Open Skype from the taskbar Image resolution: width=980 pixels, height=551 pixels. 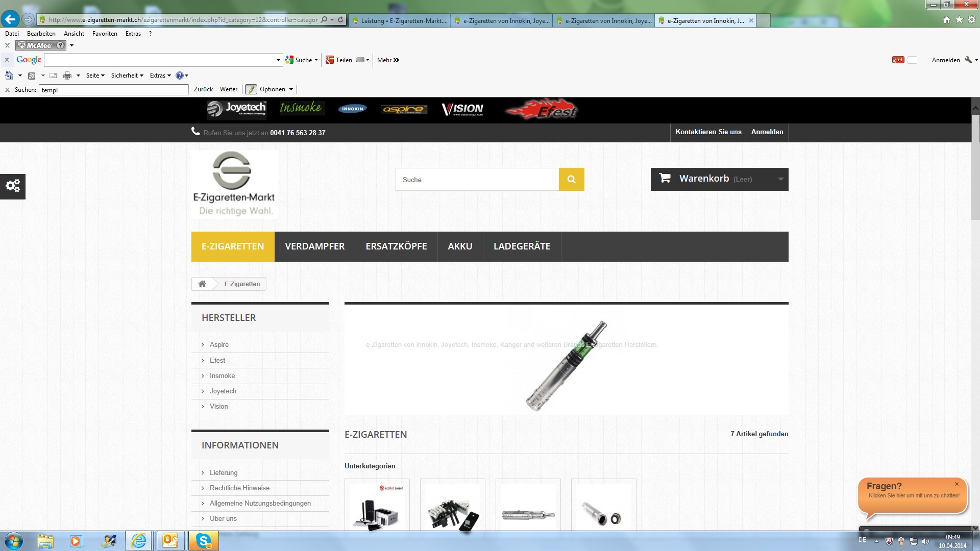coord(204,541)
